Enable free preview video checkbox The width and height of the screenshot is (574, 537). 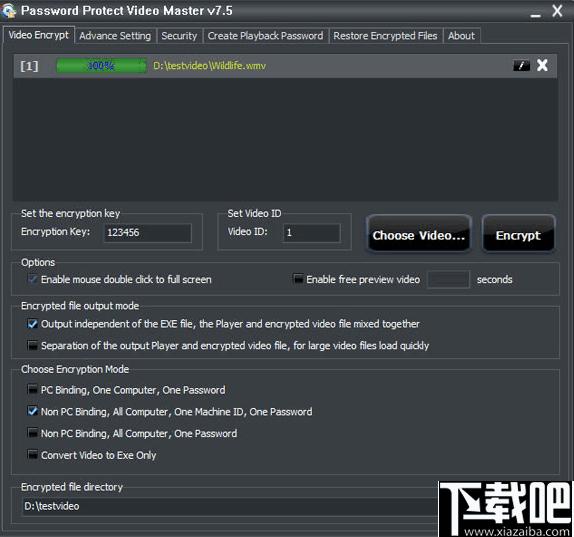click(298, 279)
